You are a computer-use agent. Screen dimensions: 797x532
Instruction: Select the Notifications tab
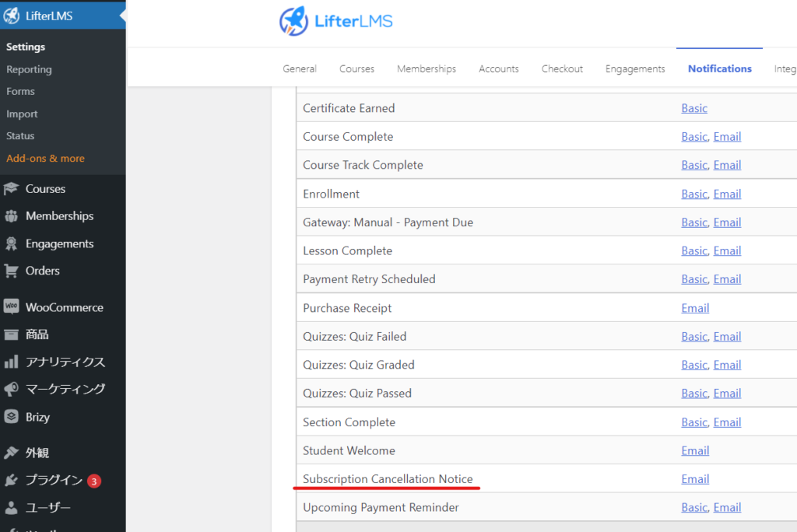point(720,68)
